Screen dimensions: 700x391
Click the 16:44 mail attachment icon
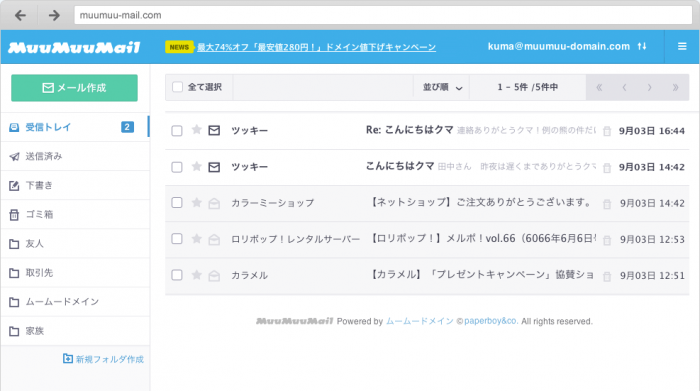[607, 131]
